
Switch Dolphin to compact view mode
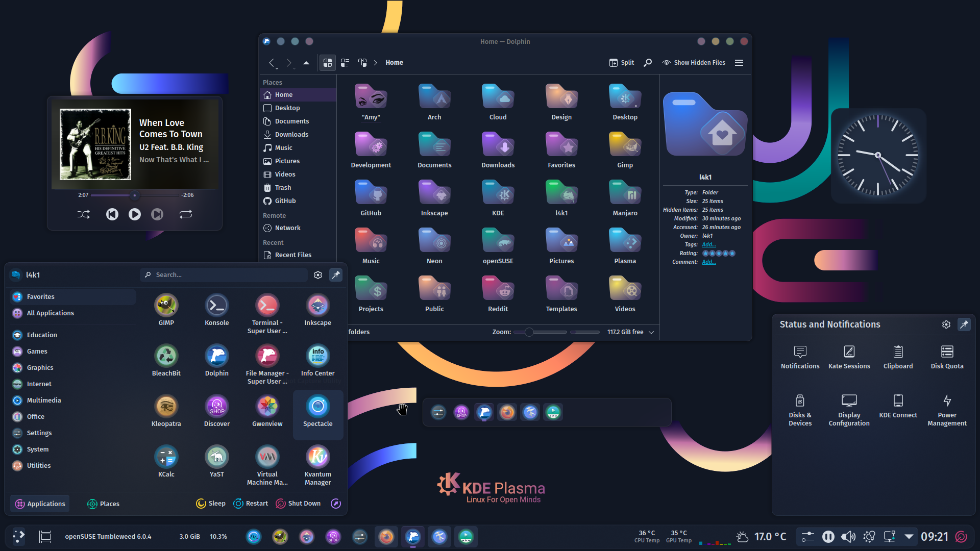[x=345, y=63]
